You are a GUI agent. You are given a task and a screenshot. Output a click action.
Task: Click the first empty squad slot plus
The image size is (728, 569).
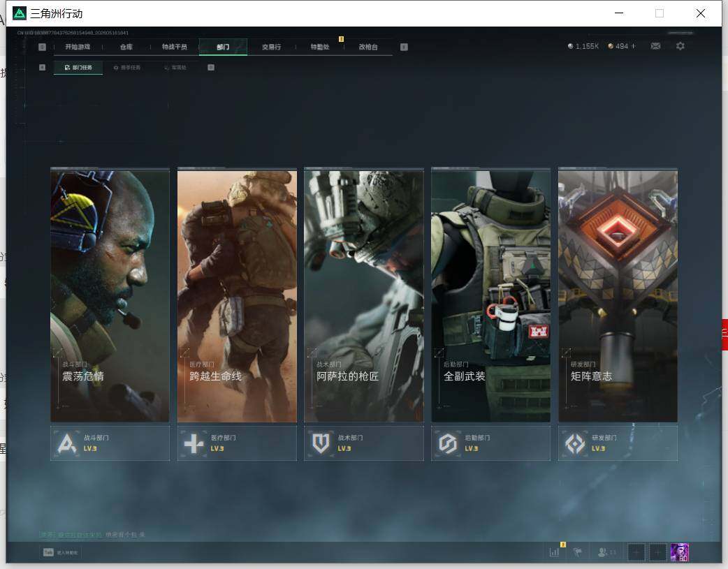point(636,552)
